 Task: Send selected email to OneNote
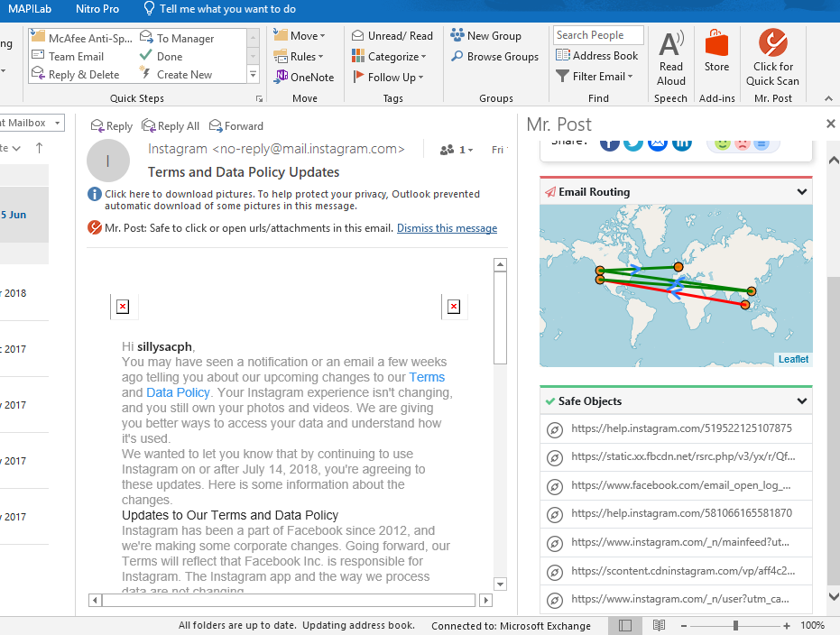[303, 78]
